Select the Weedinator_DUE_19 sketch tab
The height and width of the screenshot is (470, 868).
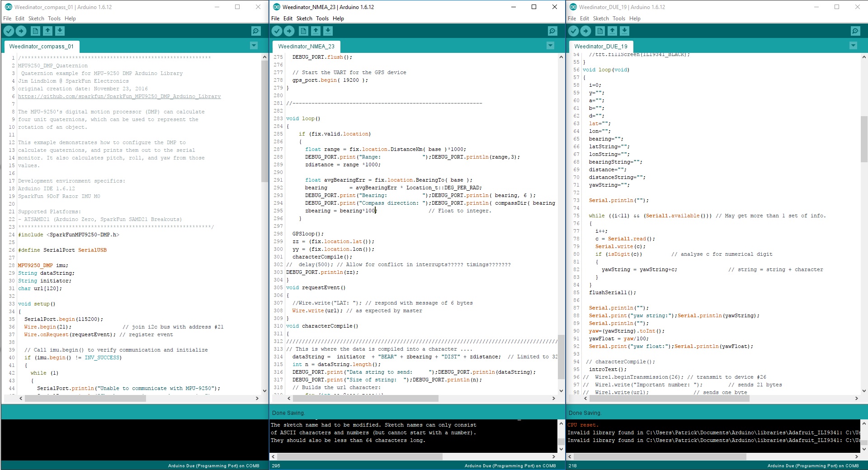(601, 47)
